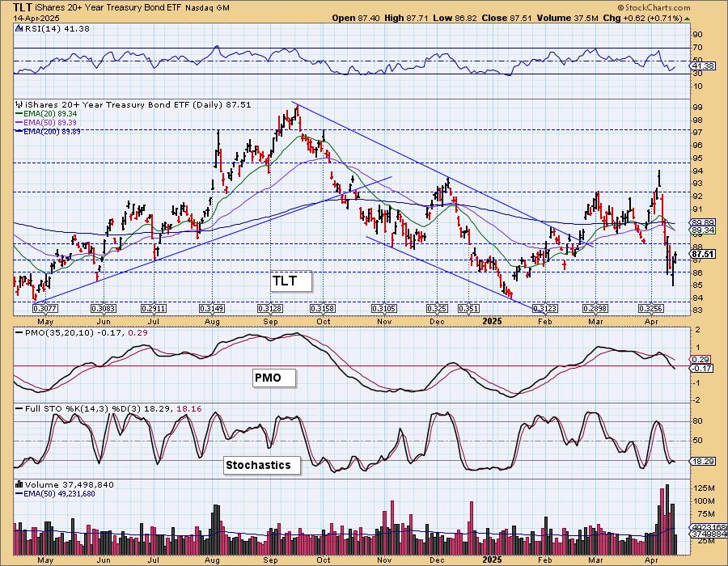This screenshot has height=566, width=728.
Task: Click the -0.17 PMO value tag
Action: pos(701,369)
